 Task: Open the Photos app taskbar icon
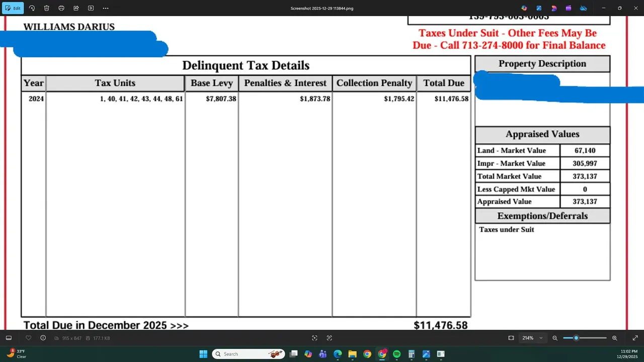[426, 354]
